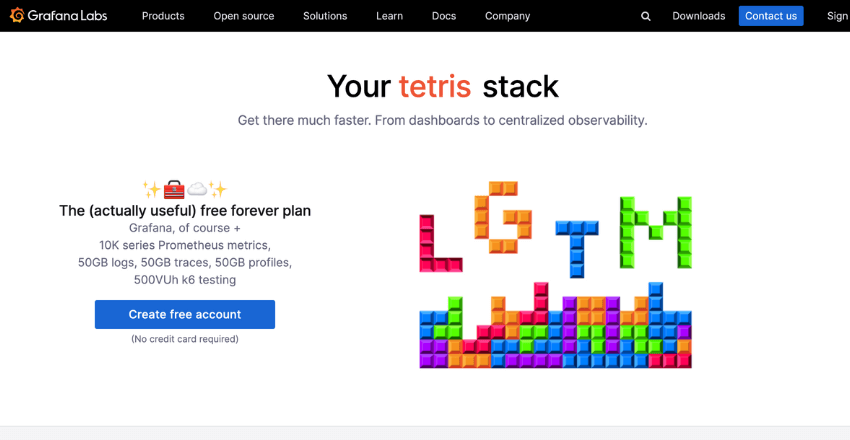Click the red toolbox emoji
Viewport: 850px width, 440px height.
point(174,188)
